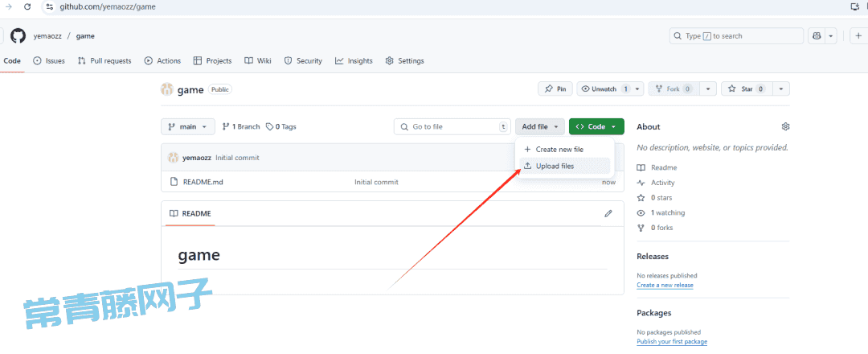Click the edit README pencil icon
Screen dimensions: 868x354
pos(608,213)
